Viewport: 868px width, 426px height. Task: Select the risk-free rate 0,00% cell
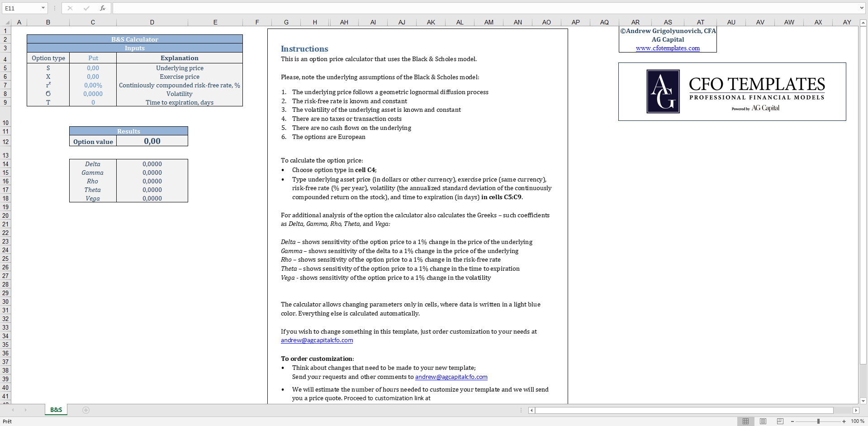point(93,85)
